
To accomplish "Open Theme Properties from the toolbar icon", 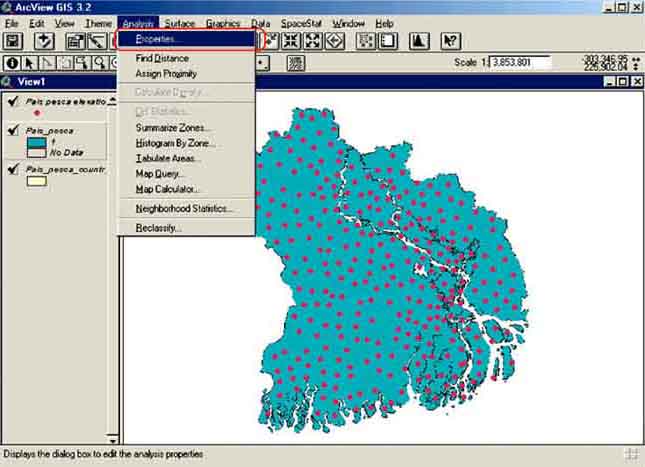I will 75,42.
